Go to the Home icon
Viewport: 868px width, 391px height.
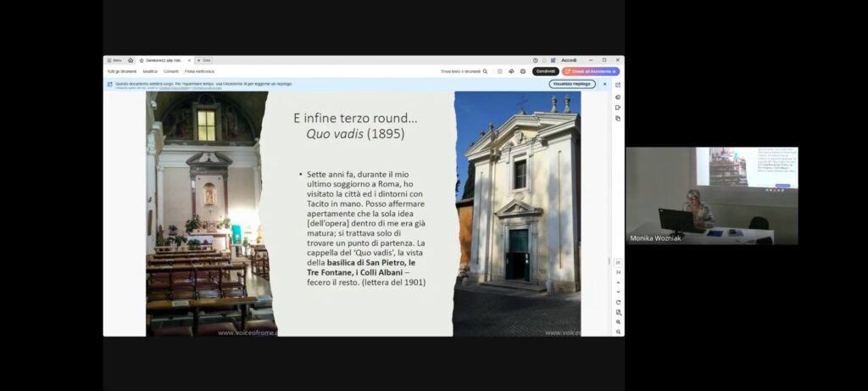point(131,60)
